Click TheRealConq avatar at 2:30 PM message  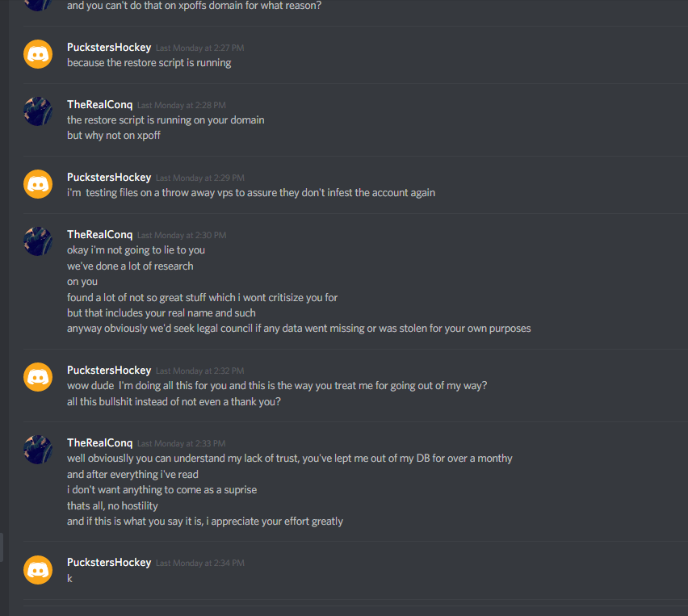click(x=38, y=241)
